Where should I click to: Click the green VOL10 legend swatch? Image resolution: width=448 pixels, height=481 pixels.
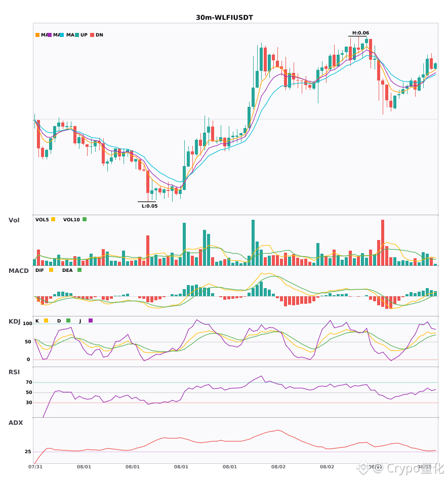[85, 219]
